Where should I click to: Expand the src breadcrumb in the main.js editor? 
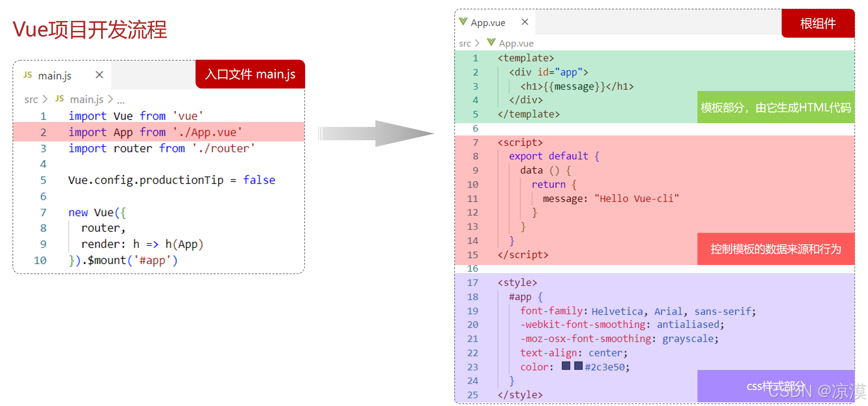point(31,99)
